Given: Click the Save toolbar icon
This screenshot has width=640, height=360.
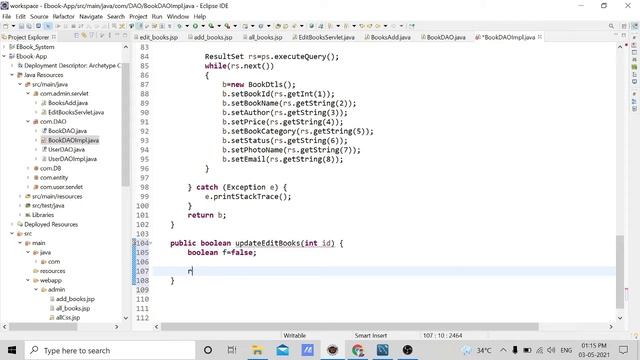Looking at the screenshot, I should [x=21, y=26].
